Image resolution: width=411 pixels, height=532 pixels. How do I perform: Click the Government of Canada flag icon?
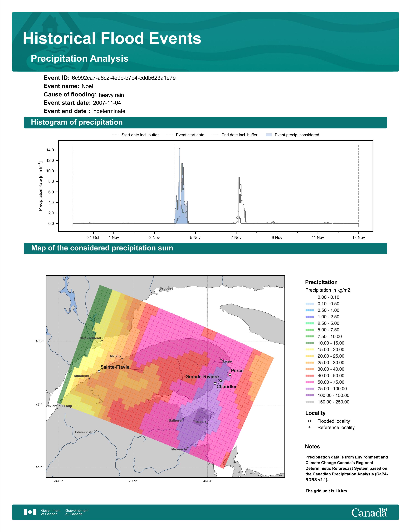click(x=30, y=512)
